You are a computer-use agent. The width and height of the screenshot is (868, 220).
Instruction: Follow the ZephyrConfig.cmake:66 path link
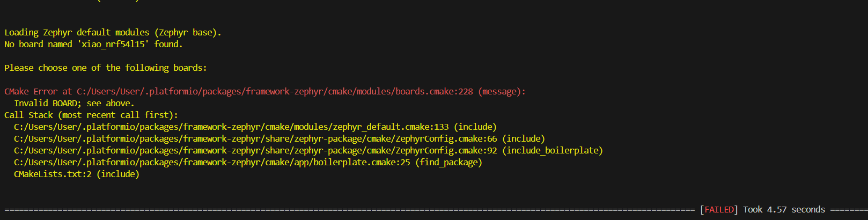[255, 139]
